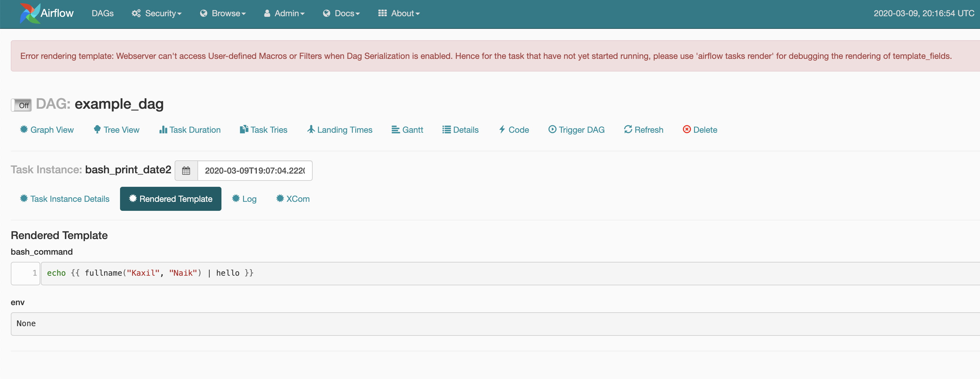Expand the Security dropdown menu

157,13
